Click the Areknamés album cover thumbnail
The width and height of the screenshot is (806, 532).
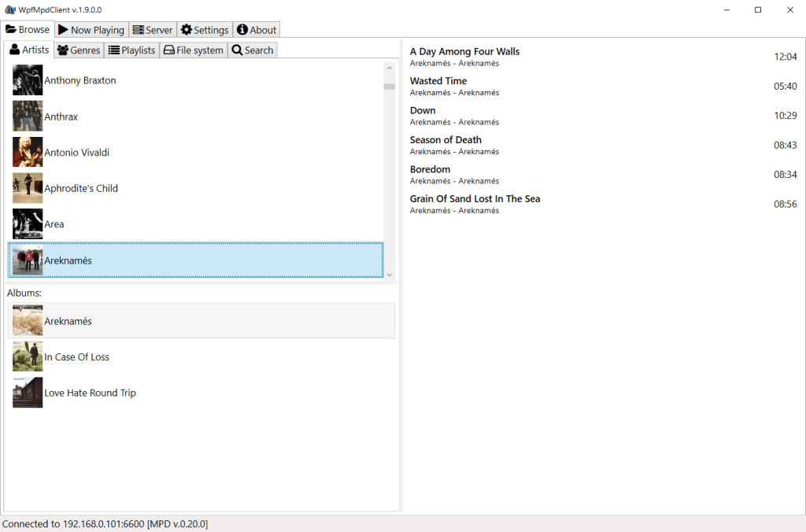pyautogui.click(x=28, y=320)
